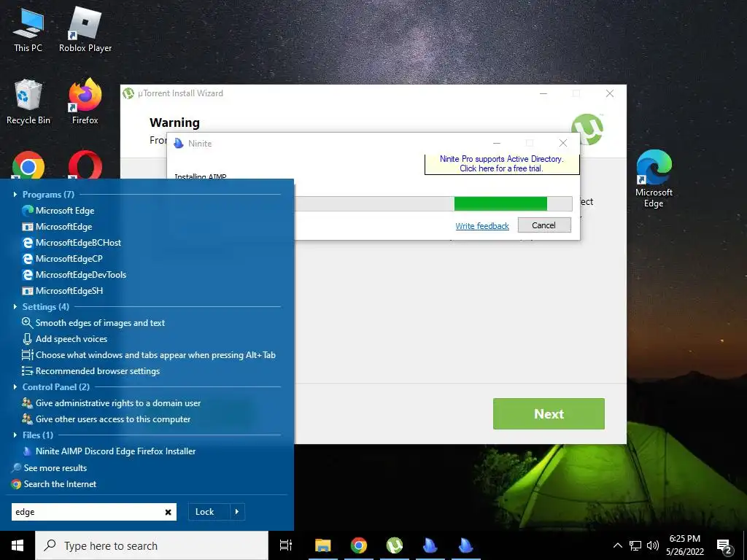The height and width of the screenshot is (560, 747).
Task: Click the Windows Start button
Action: (18, 545)
